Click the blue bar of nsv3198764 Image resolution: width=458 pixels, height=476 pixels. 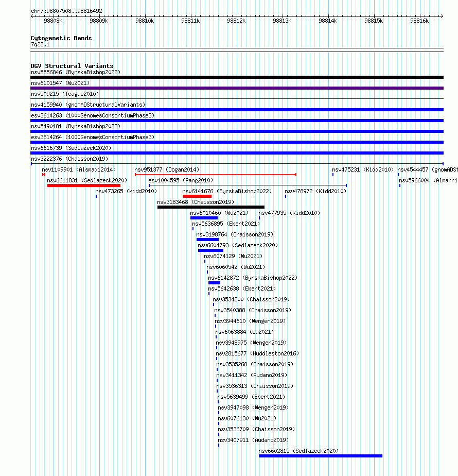click(x=207, y=240)
